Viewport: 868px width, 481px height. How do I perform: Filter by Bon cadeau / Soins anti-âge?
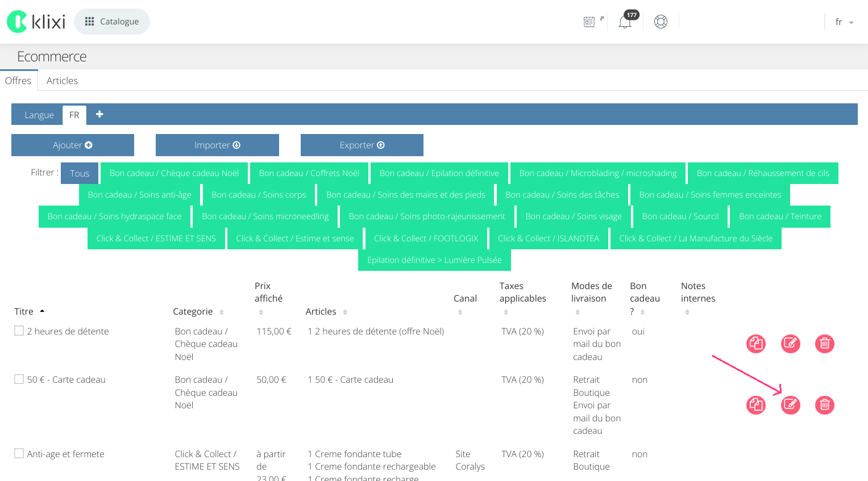140,195
